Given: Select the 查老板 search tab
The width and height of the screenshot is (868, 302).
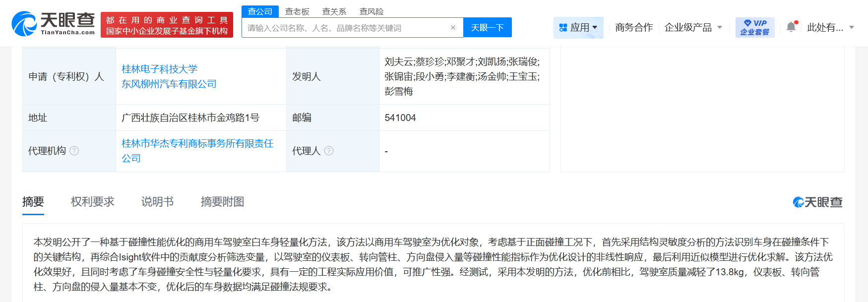Looking at the screenshot, I should (x=297, y=11).
